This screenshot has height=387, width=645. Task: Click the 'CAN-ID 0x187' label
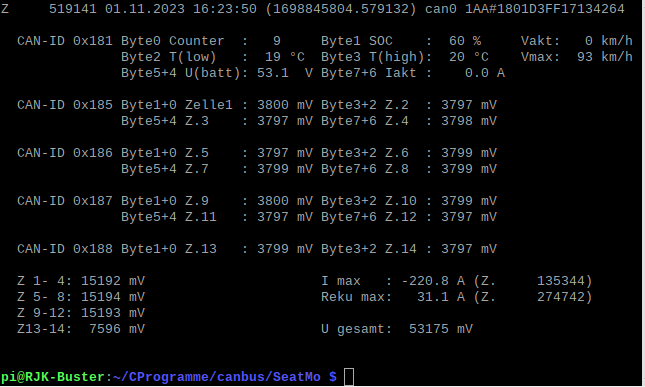coord(65,201)
